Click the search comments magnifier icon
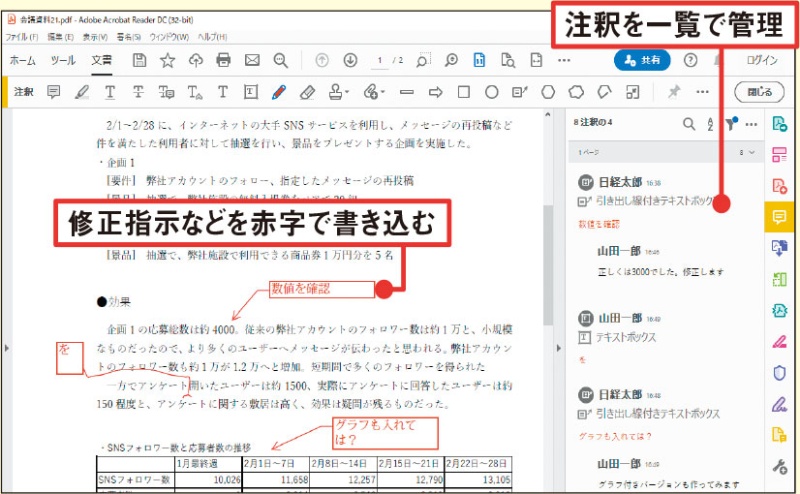Viewport: 800px width, 494px height. tap(689, 124)
